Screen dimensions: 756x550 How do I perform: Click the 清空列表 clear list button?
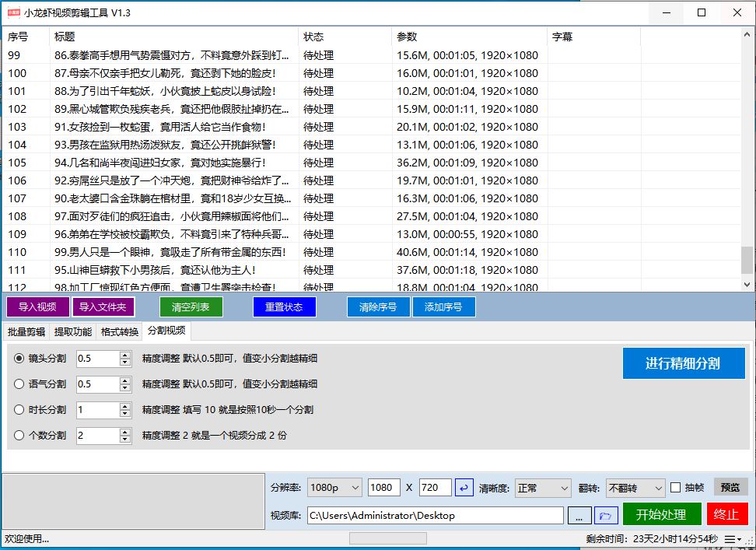[191, 307]
